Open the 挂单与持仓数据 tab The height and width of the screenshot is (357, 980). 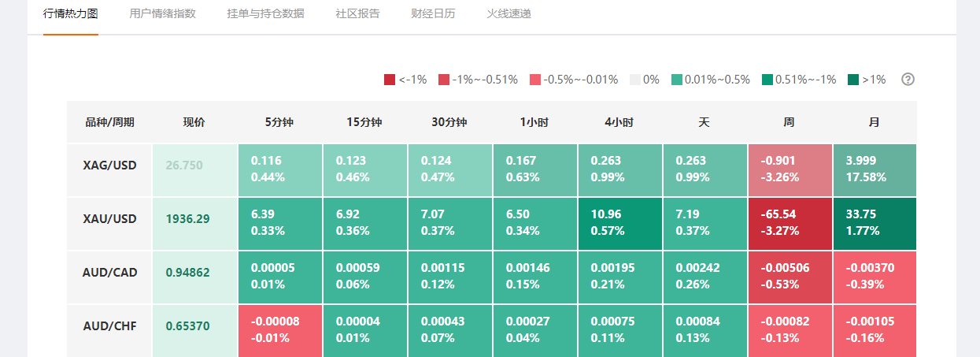[x=265, y=14]
